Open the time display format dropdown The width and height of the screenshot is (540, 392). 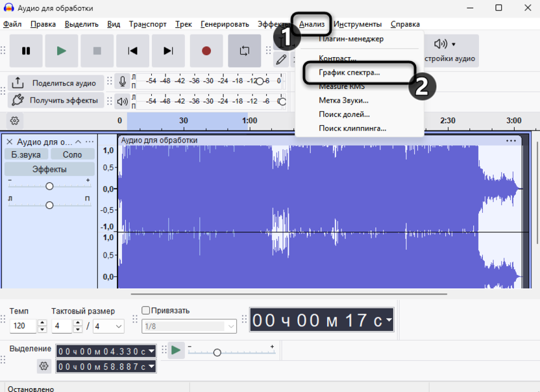pyautogui.click(x=389, y=319)
